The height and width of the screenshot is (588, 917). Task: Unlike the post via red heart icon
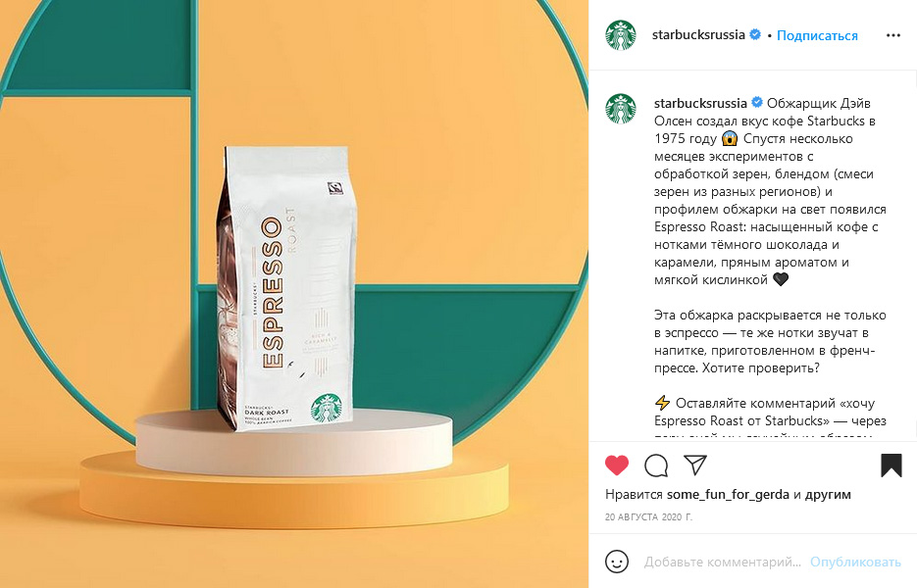pos(617,465)
